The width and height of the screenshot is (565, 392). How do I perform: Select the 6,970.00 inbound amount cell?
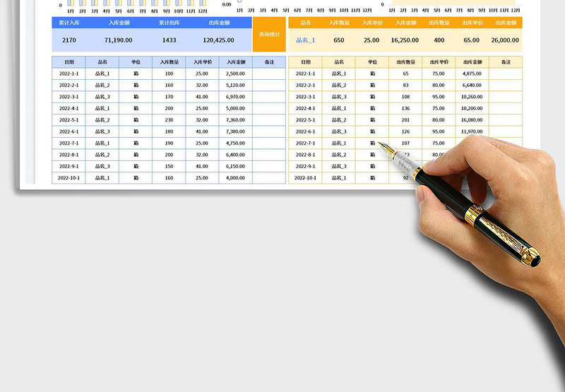click(235, 97)
